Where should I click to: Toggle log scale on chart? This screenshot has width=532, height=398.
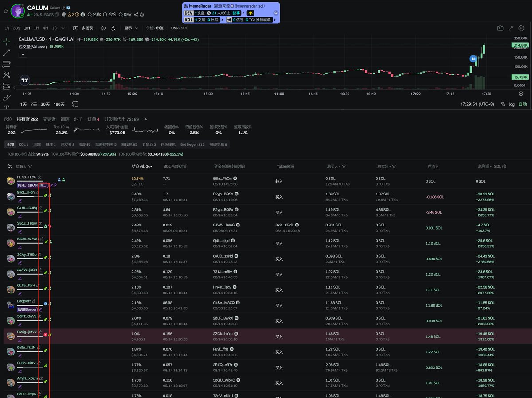pos(512,104)
